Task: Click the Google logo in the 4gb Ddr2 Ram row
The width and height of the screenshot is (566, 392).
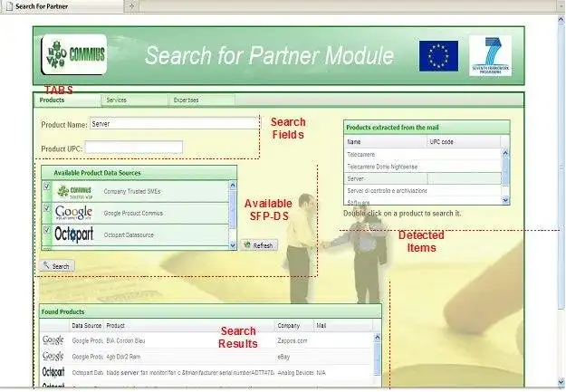Action: (x=53, y=356)
